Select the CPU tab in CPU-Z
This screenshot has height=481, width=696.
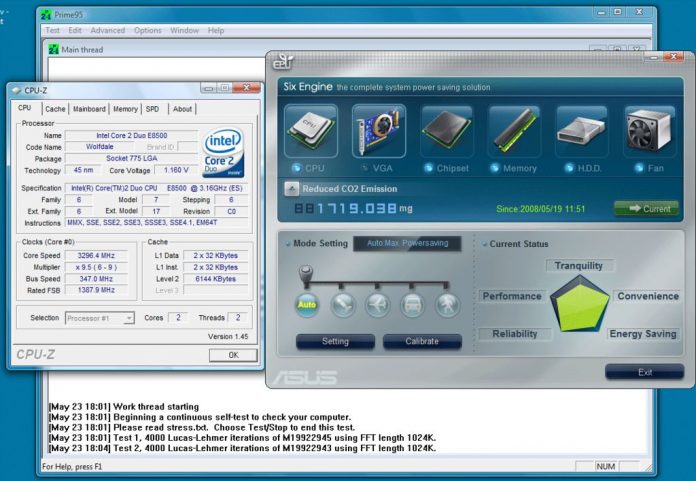(25, 108)
